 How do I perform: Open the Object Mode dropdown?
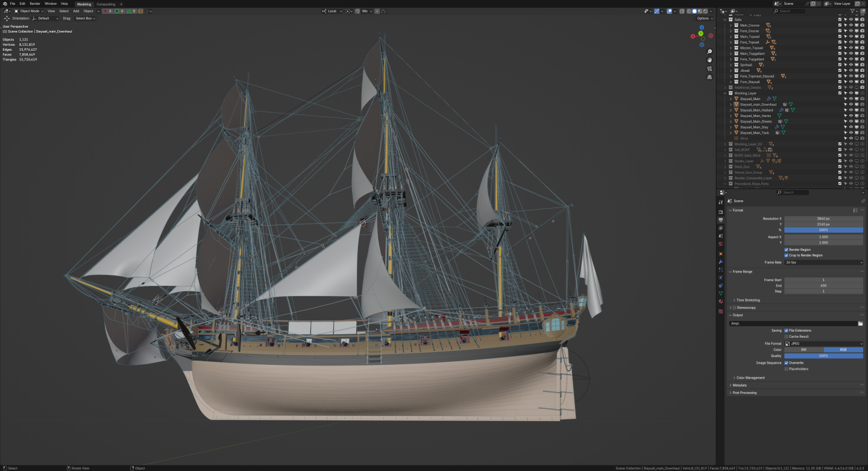click(x=29, y=11)
